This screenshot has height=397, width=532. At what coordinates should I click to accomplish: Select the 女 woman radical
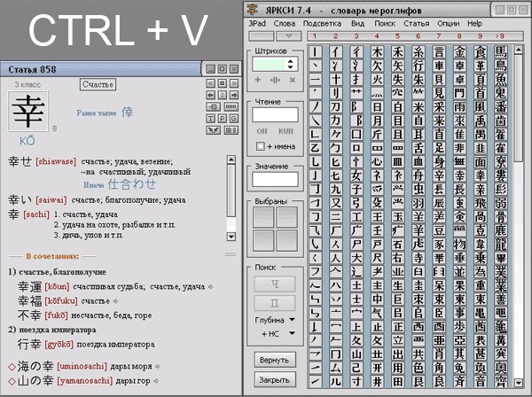[356, 175]
